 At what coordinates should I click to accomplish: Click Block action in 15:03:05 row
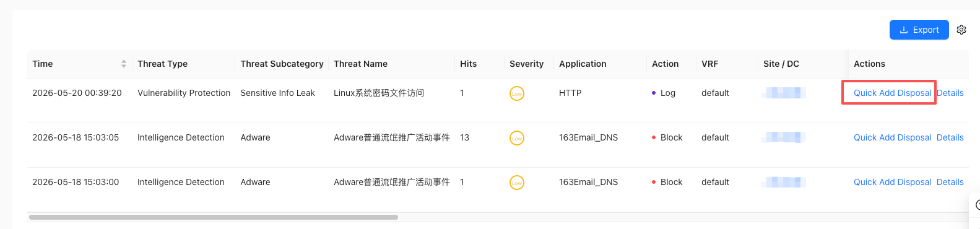point(667,137)
